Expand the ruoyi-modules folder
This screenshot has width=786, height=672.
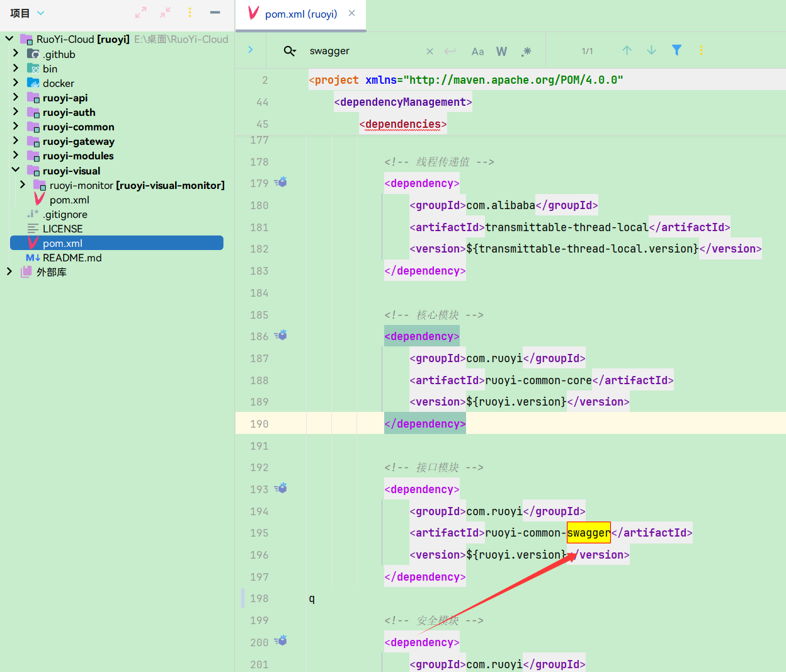pos(15,156)
